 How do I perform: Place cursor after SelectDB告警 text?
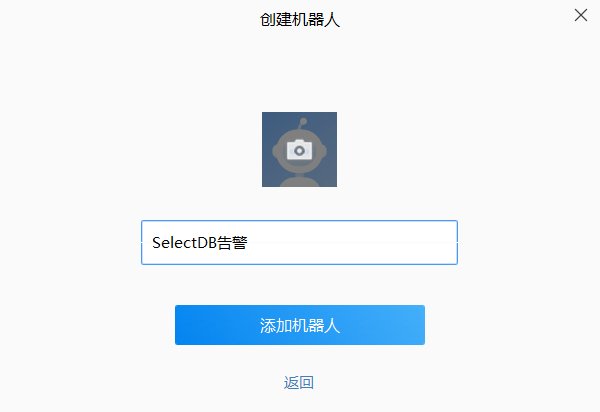click(x=248, y=243)
